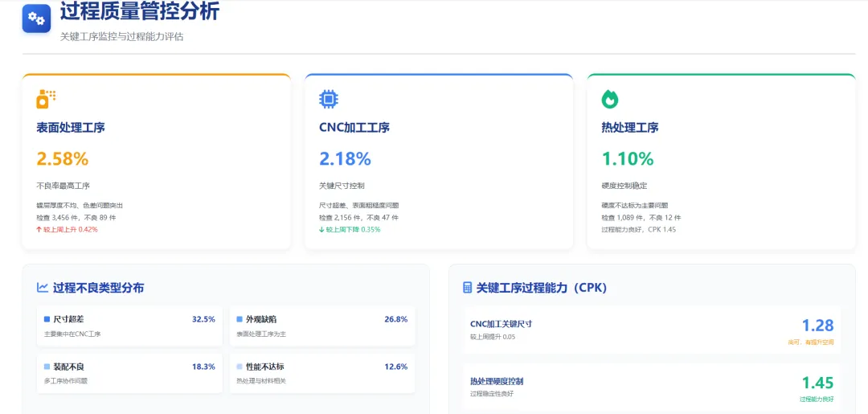This screenshot has width=868, height=414.
Task: Click the blue gears logo icon
Action: pyautogui.click(x=36, y=18)
